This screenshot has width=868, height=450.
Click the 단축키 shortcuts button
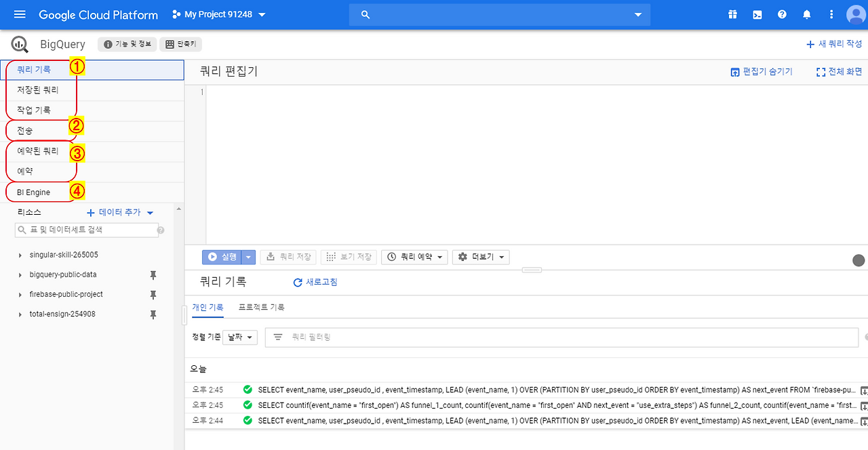tap(180, 43)
